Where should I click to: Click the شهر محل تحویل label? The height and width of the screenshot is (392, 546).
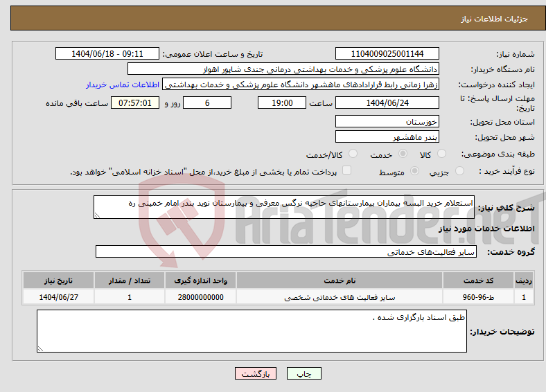point(505,138)
